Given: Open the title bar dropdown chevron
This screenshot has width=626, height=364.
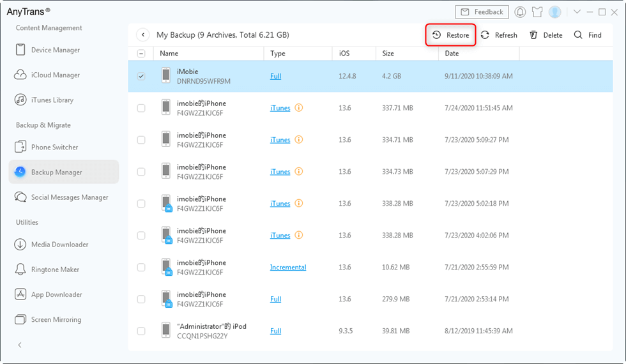Looking at the screenshot, I should (x=577, y=12).
